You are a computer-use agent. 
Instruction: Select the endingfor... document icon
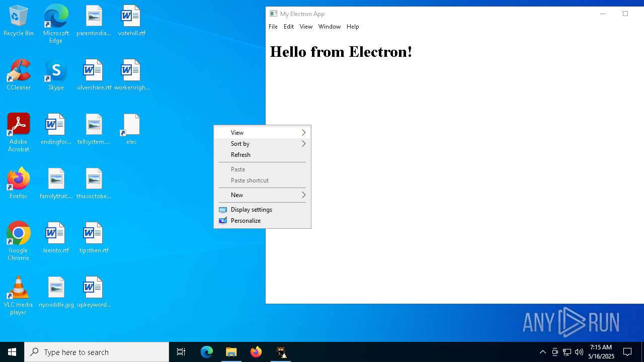[56, 130]
